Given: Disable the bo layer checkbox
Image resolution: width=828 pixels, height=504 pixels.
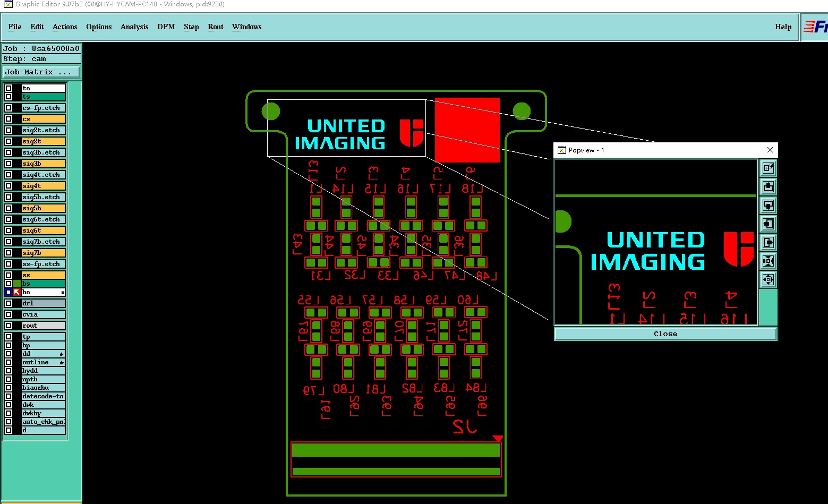Looking at the screenshot, I should [x=8, y=292].
